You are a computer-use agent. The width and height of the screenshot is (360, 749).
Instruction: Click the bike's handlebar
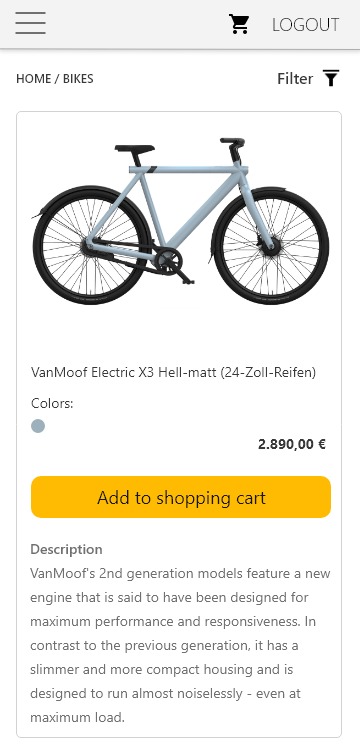click(233, 142)
